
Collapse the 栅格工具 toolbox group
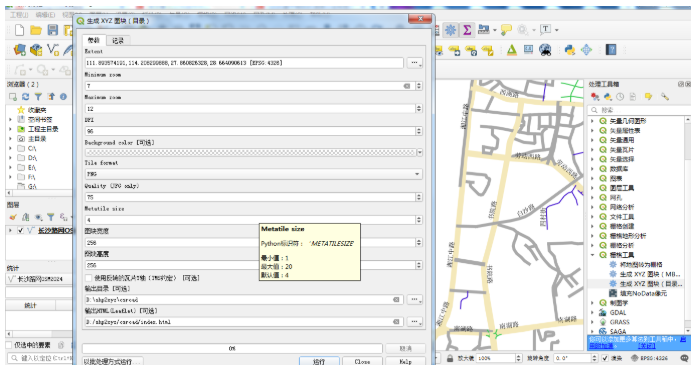point(593,255)
